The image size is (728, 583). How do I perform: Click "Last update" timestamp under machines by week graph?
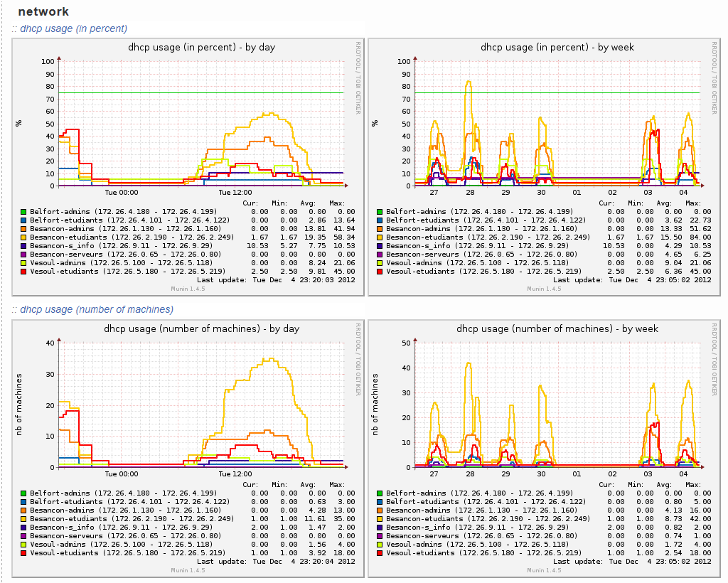pos(633,561)
